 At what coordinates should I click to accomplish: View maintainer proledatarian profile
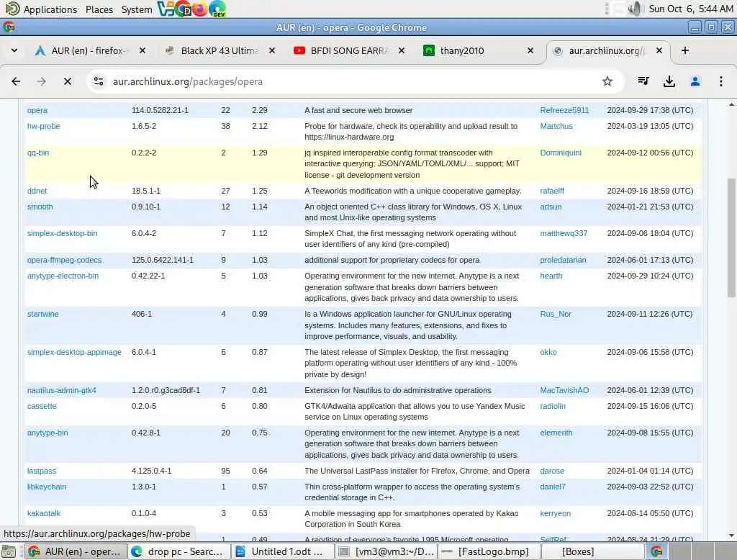tap(563, 260)
